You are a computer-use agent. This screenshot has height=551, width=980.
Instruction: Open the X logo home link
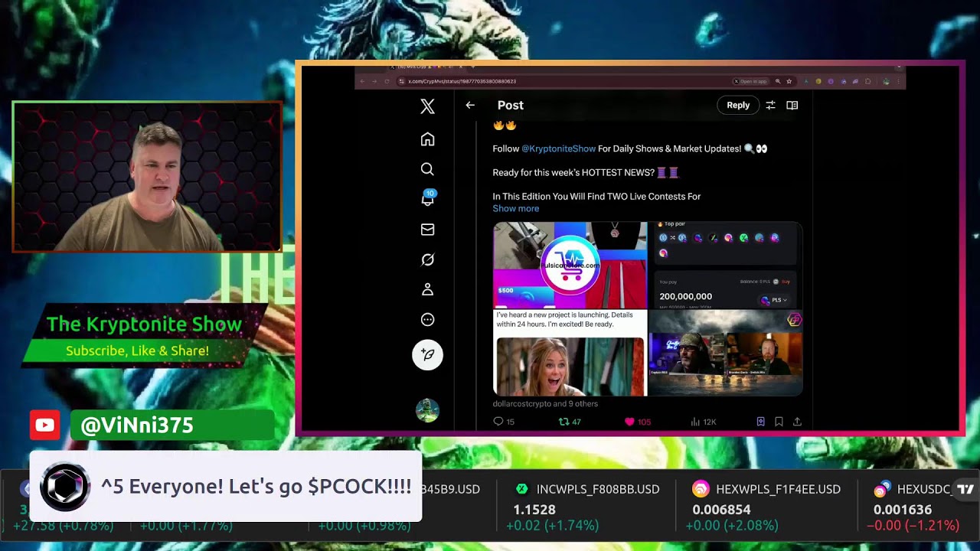(x=427, y=106)
